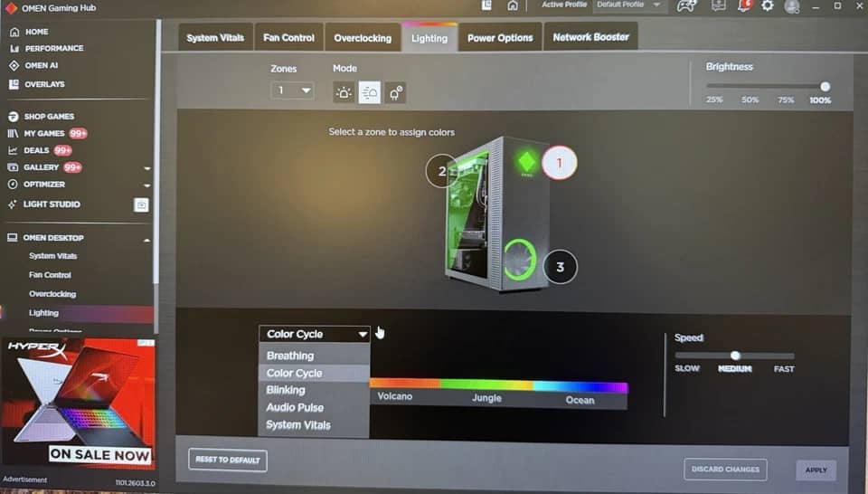The image size is (868, 494).
Task: Choose Breathing from the animation list
Action: click(x=314, y=356)
